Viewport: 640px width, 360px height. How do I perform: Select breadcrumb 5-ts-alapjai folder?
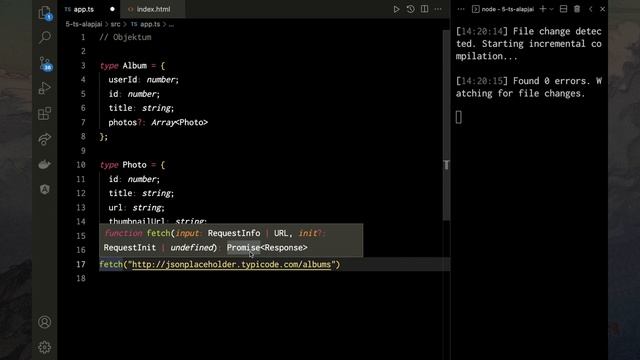[x=84, y=24]
